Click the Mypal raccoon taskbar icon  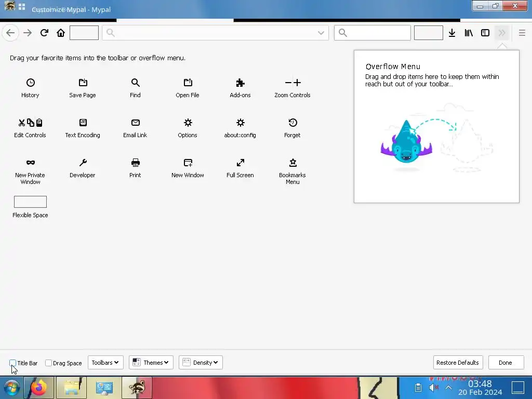pos(137,388)
